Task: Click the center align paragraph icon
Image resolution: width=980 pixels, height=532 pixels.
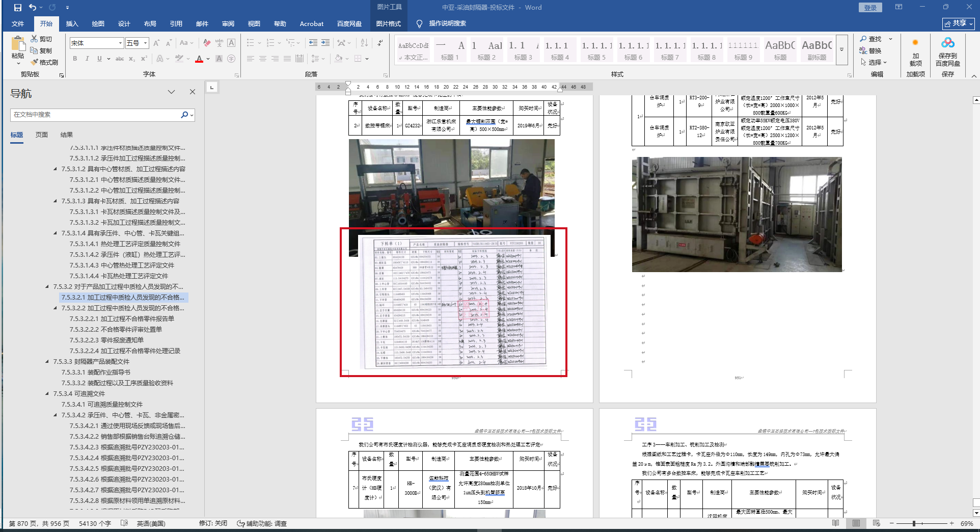Action: tap(263, 59)
